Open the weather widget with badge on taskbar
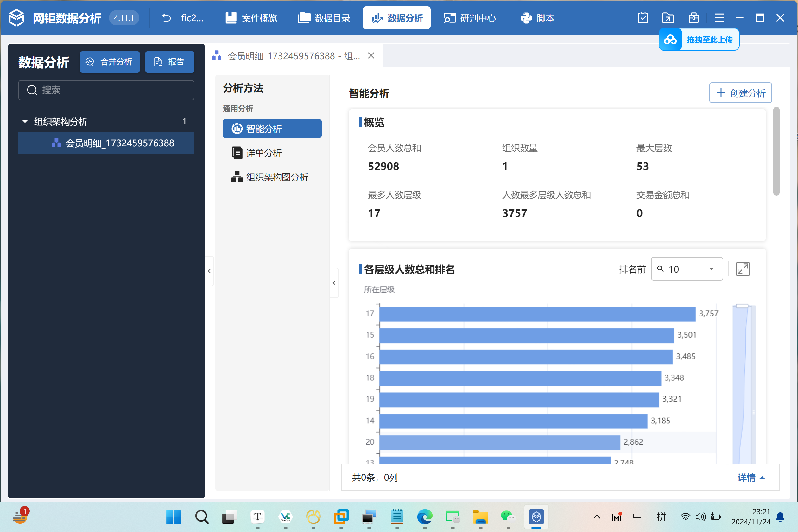798x532 pixels. (20, 516)
